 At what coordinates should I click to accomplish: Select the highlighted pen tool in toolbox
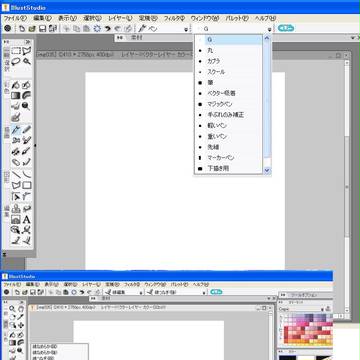[x=16, y=130]
